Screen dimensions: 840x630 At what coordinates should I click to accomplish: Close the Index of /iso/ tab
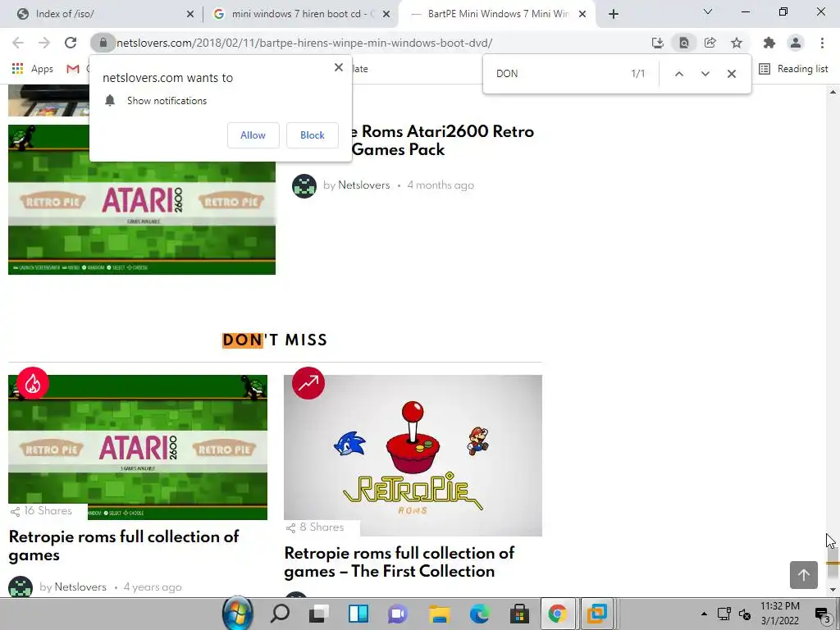click(190, 14)
